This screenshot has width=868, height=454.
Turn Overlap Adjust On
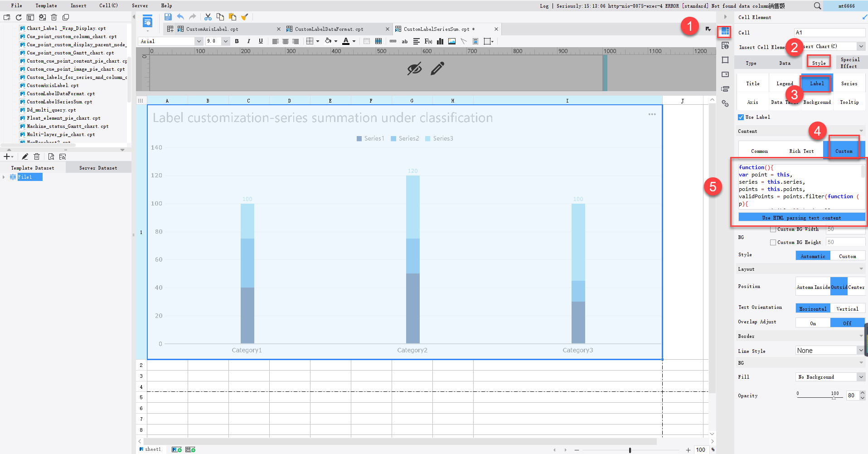pos(813,322)
